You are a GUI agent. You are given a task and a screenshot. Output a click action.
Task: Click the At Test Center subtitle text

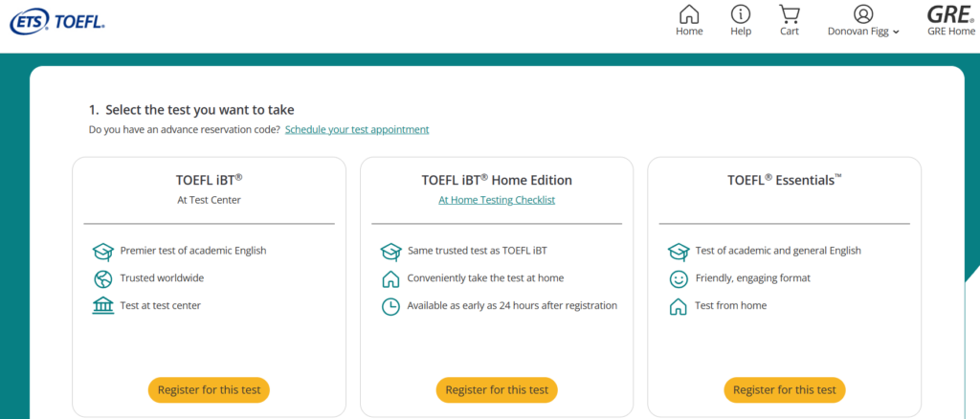point(209,200)
